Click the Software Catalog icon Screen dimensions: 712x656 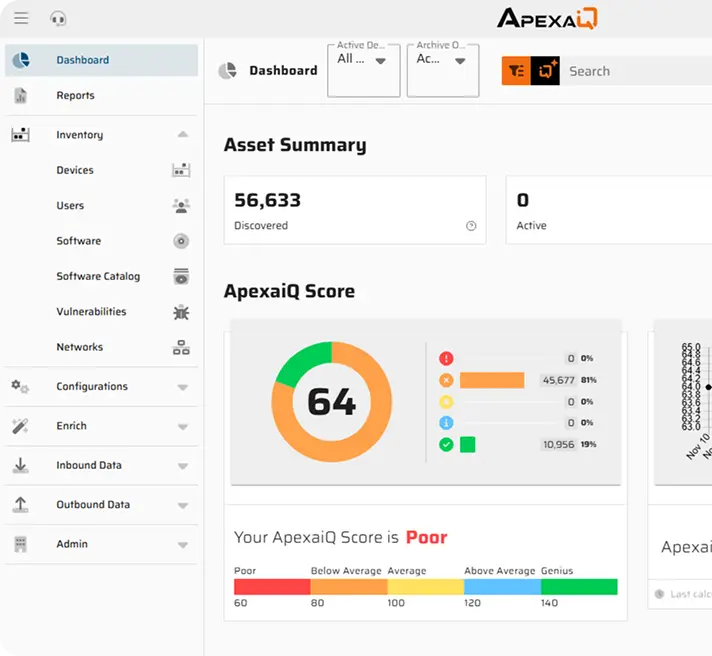181,276
